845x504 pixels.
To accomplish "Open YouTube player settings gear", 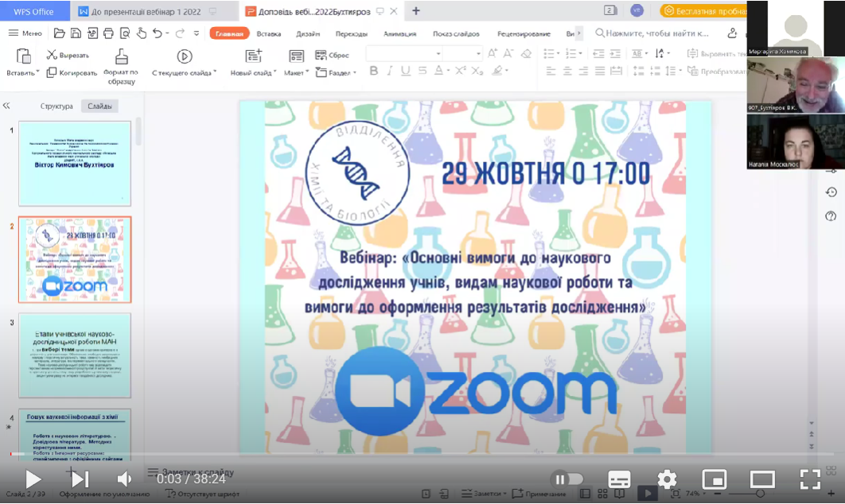I will click(667, 479).
